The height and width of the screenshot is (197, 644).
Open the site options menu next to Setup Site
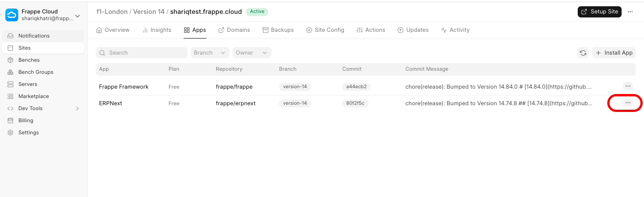(x=630, y=12)
